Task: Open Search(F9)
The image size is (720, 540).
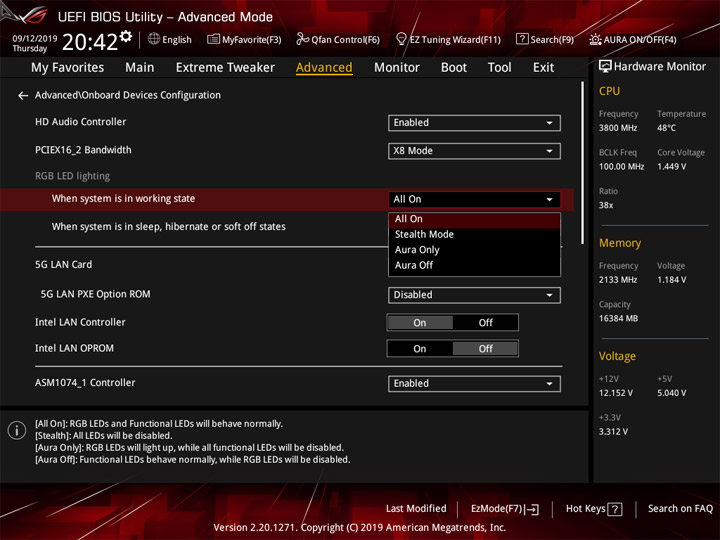Action: pos(545,39)
